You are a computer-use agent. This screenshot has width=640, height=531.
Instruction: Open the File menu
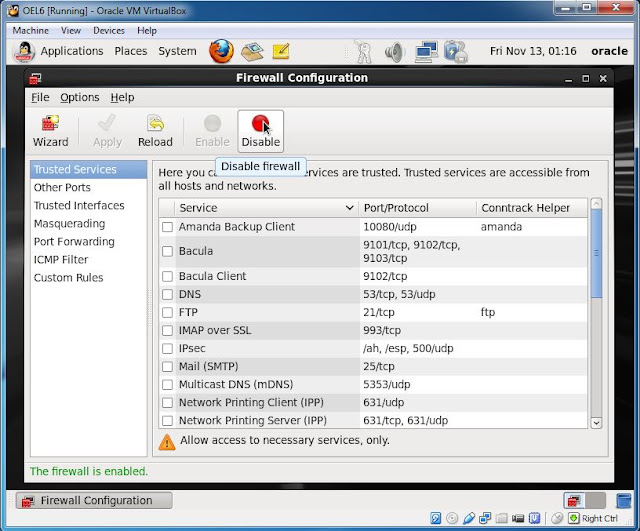(40, 98)
